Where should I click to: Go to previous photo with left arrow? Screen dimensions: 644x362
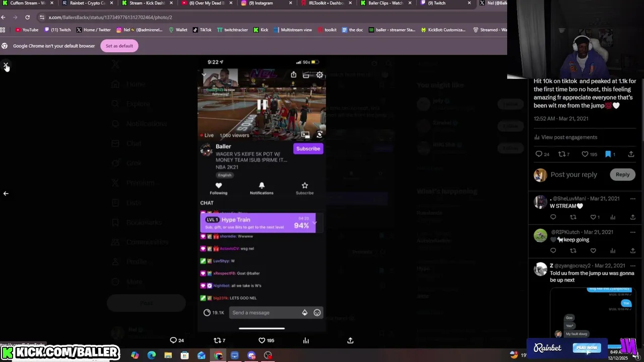pos(6,194)
